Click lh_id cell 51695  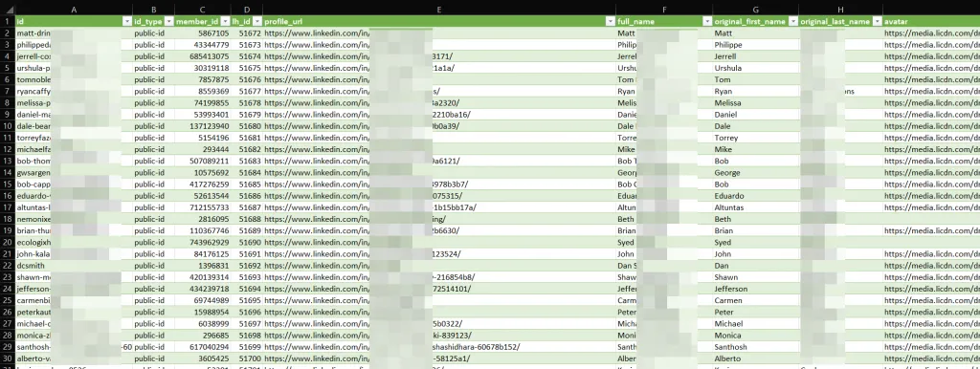247,300
